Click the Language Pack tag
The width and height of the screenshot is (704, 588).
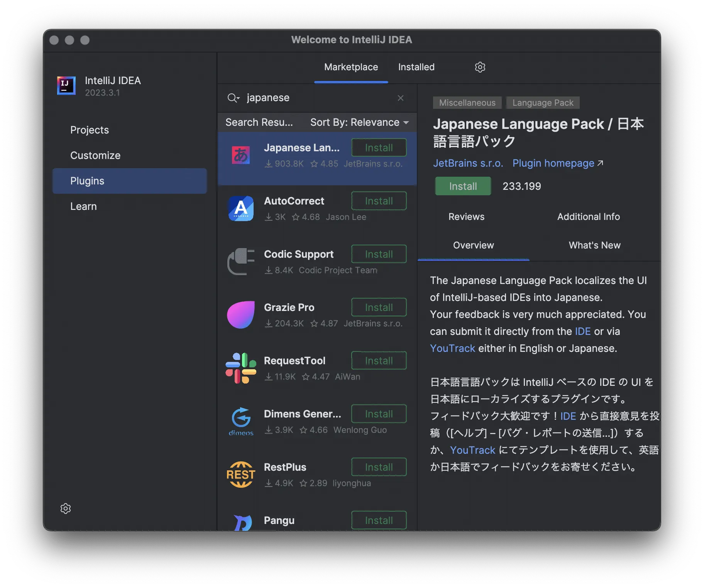(543, 103)
